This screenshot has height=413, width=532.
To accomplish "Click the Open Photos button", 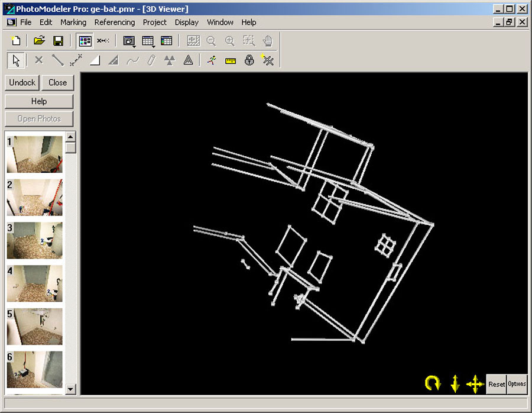I will click(39, 119).
